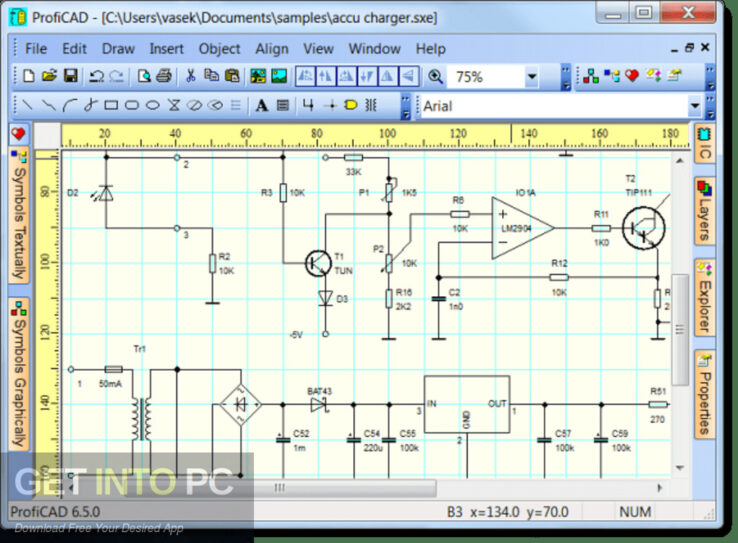Restore the inner document window
Viewport: 738px width, 543px height.
pos(690,48)
